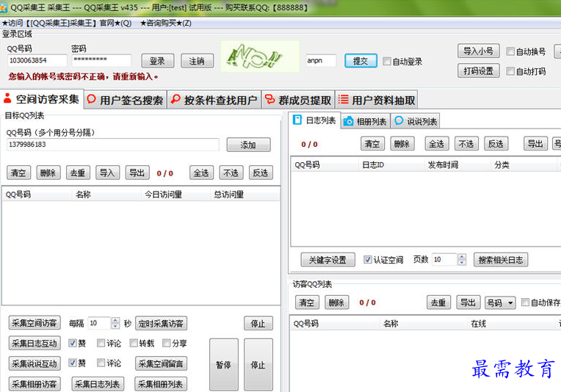Click the 注销 button
The width and height of the screenshot is (561, 392).
(197, 61)
